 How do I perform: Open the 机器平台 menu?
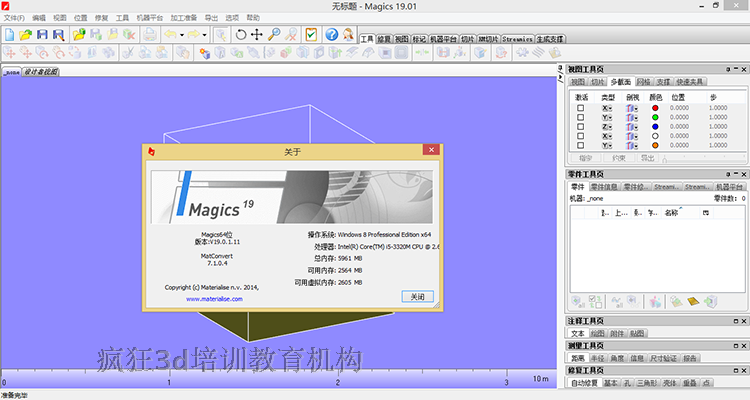[x=150, y=18]
